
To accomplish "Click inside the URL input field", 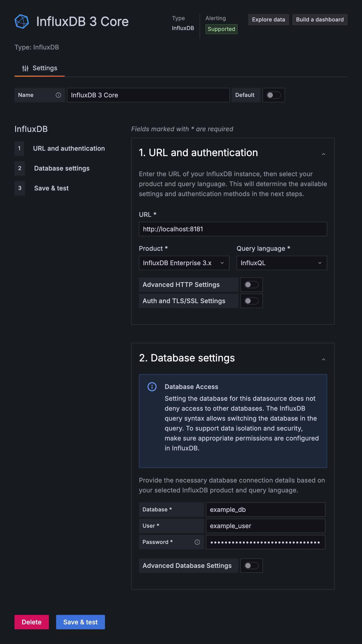I will (x=233, y=229).
